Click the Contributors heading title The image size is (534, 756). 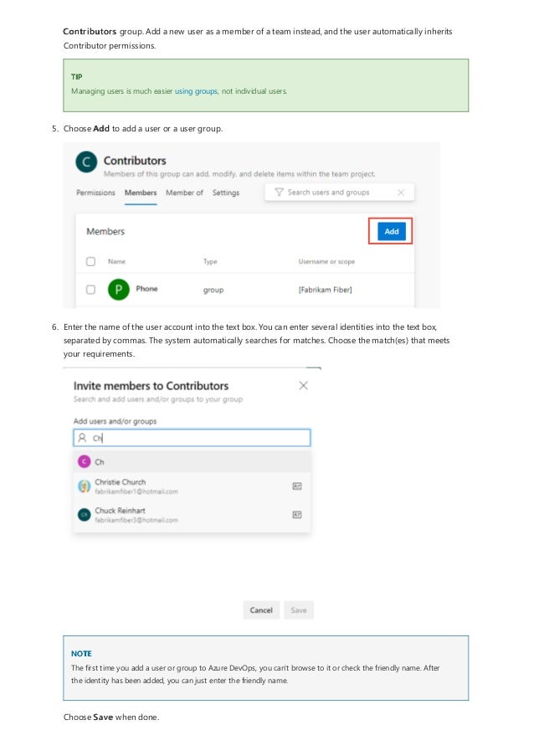(135, 161)
